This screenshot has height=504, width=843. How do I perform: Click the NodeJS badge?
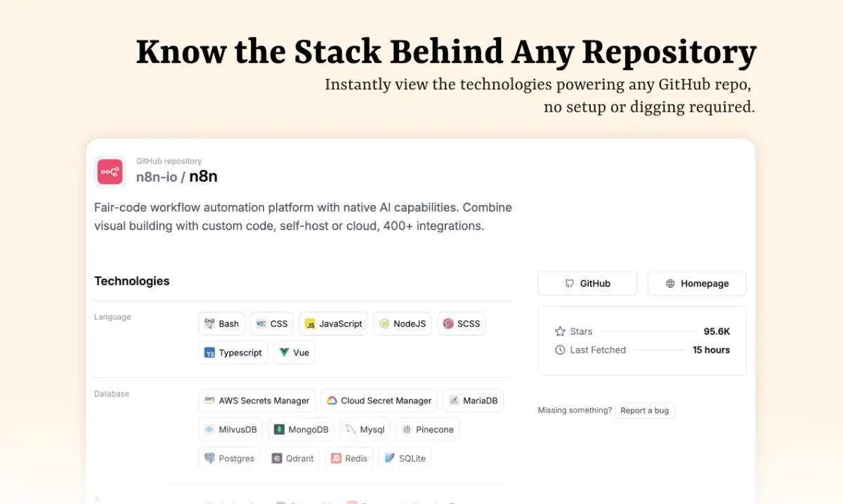(x=403, y=324)
